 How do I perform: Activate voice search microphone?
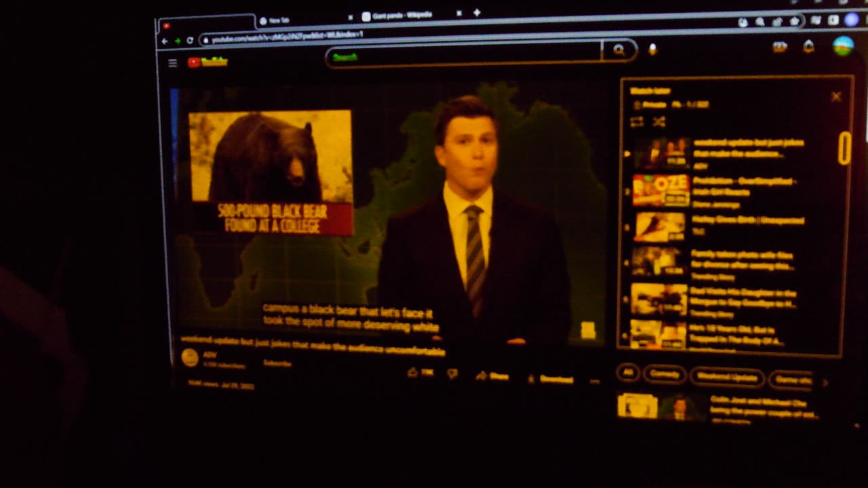point(652,49)
